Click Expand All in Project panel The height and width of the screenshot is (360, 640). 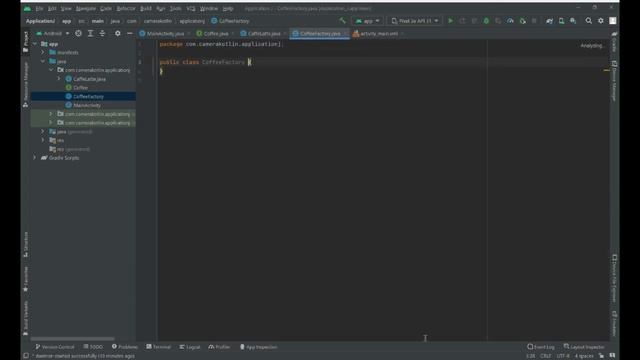click(90, 33)
